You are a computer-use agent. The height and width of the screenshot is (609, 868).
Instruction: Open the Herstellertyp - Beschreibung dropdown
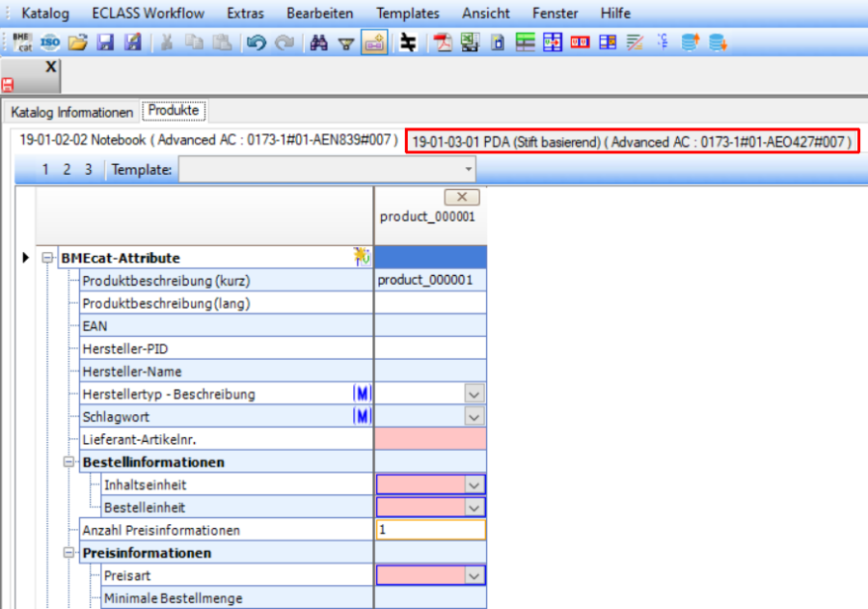(x=475, y=394)
